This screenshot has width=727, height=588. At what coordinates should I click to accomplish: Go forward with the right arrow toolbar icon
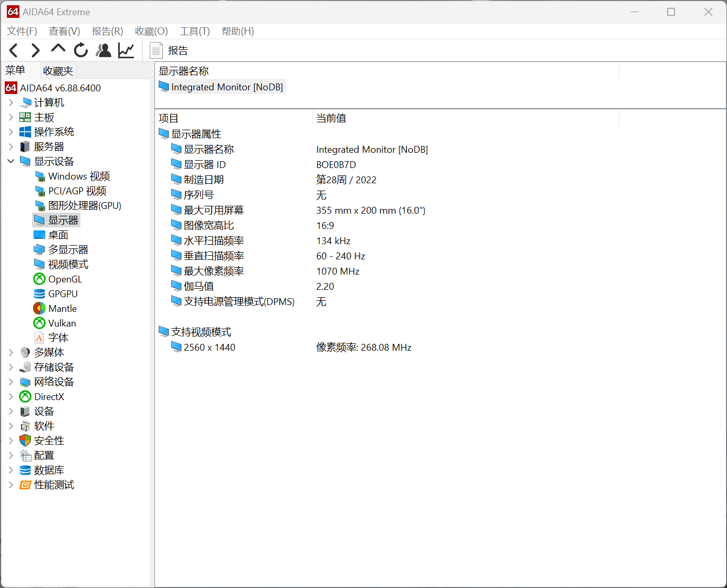pyautogui.click(x=35, y=50)
